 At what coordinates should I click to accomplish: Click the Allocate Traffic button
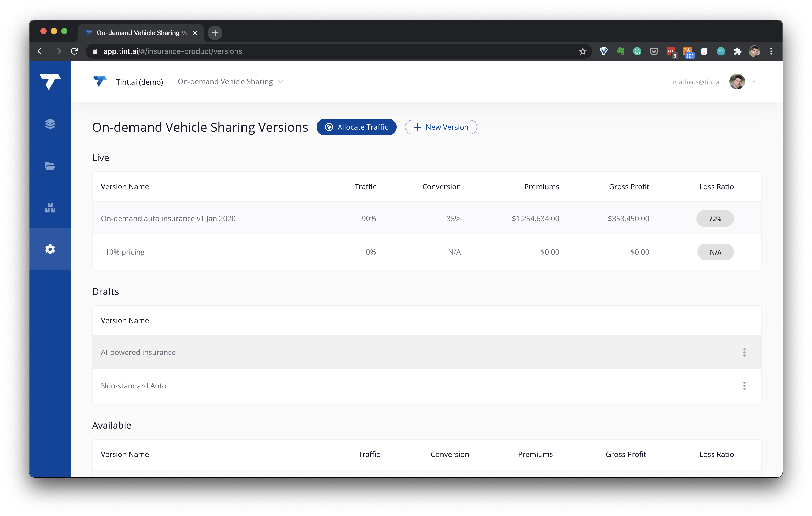[x=357, y=127]
